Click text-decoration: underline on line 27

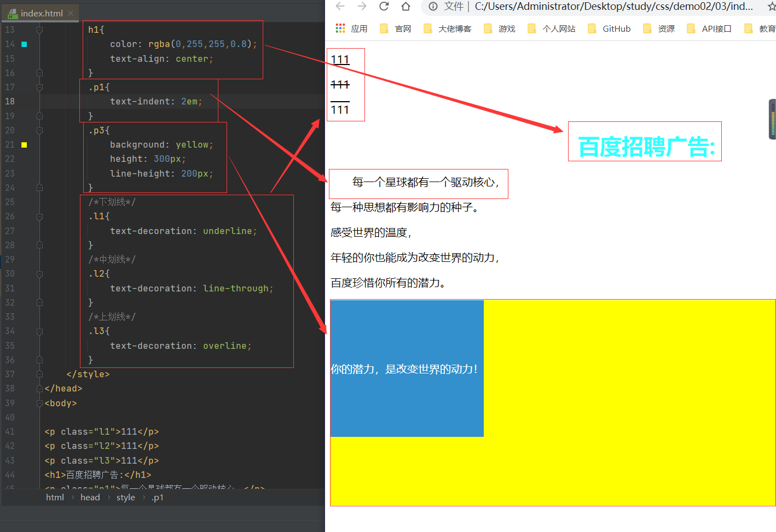[183, 231]
